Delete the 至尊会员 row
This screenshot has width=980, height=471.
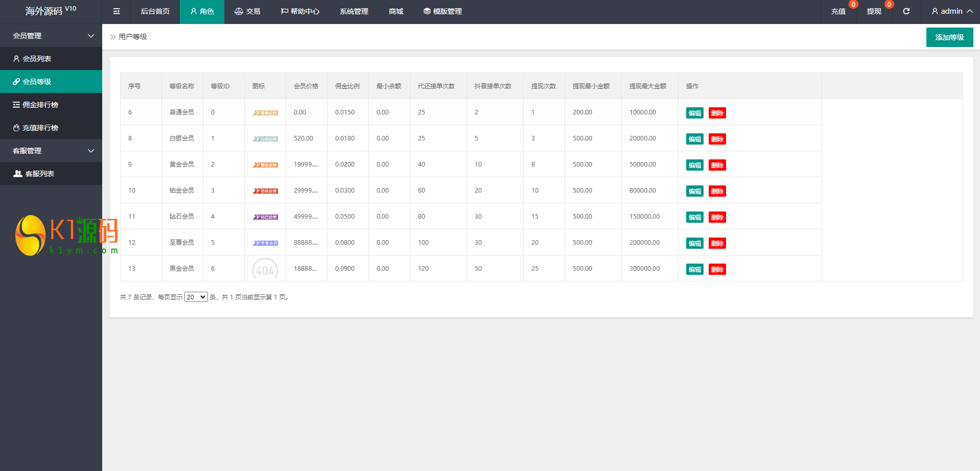coord(717,243)
